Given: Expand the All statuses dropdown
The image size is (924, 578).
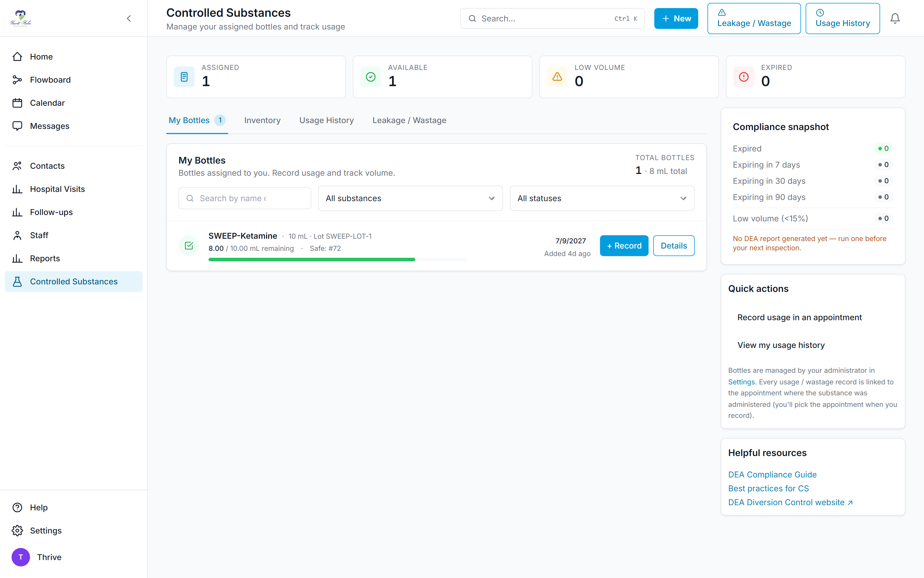Looking at the screenshot, I should pos(602,198).
